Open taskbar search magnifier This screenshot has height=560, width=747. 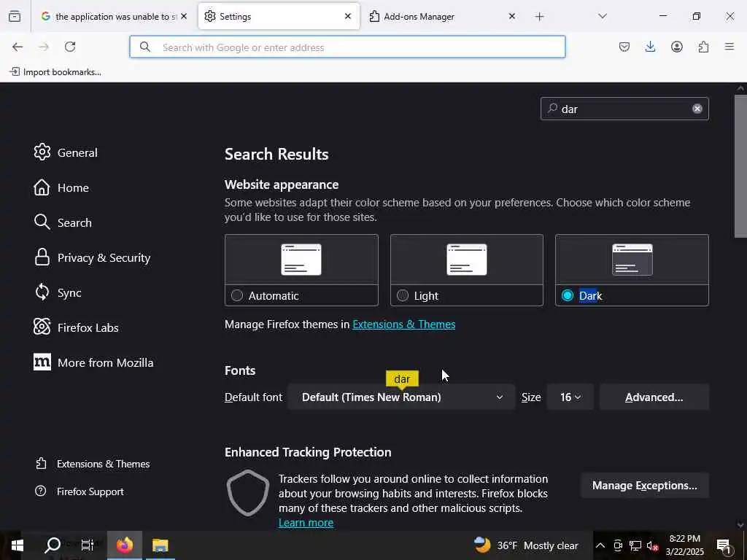(53, 545)
